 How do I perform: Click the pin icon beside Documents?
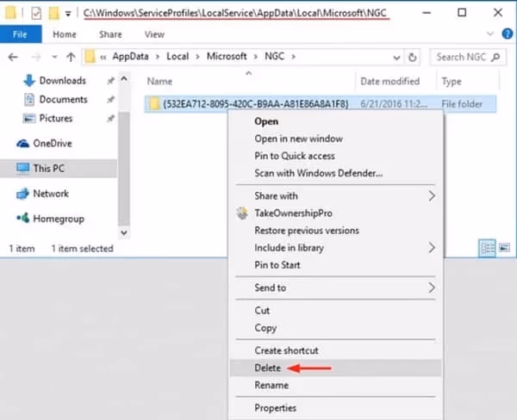[111, 100]
